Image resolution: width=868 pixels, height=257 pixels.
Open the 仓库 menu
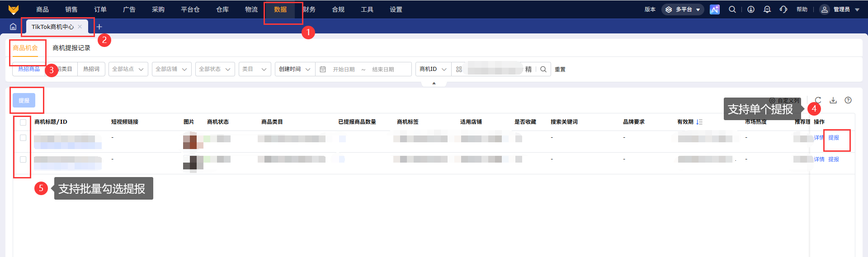(222, 9)
